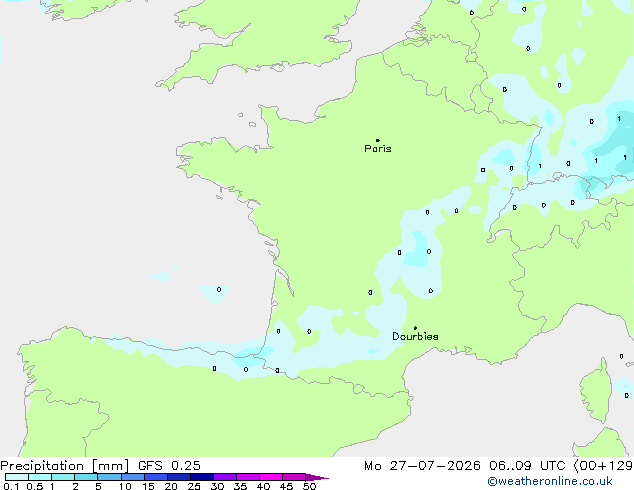Select the lightest 0.1 mm legend swatch
Screen dimensions: 634x490
[x=17, y=477]
